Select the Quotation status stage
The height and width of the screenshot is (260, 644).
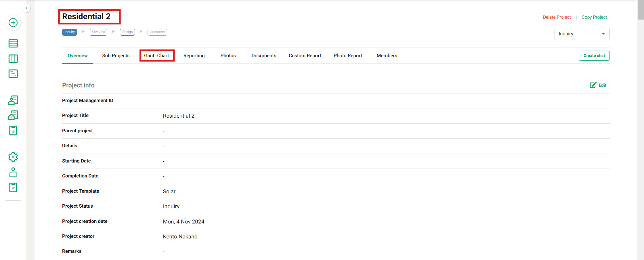(x=157, y=32)
